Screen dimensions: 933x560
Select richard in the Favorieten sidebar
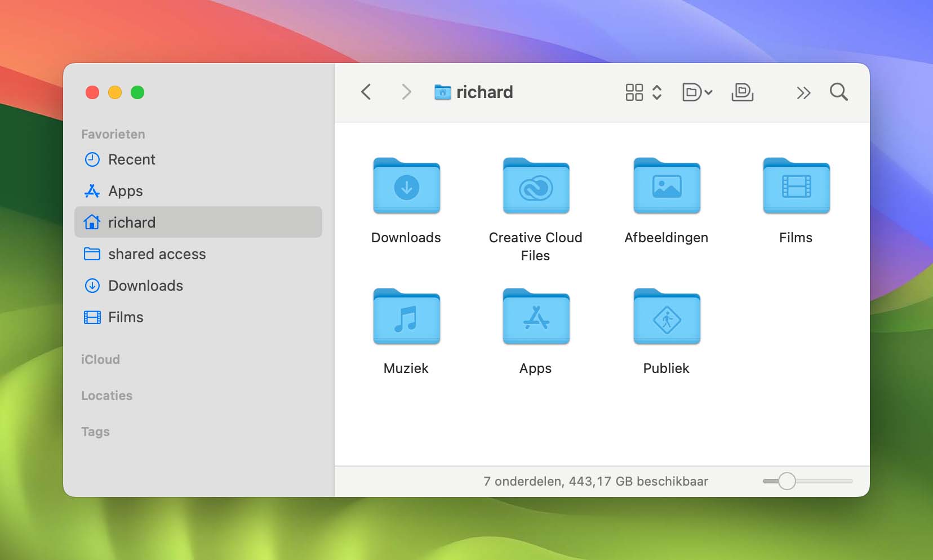(132, 222)
